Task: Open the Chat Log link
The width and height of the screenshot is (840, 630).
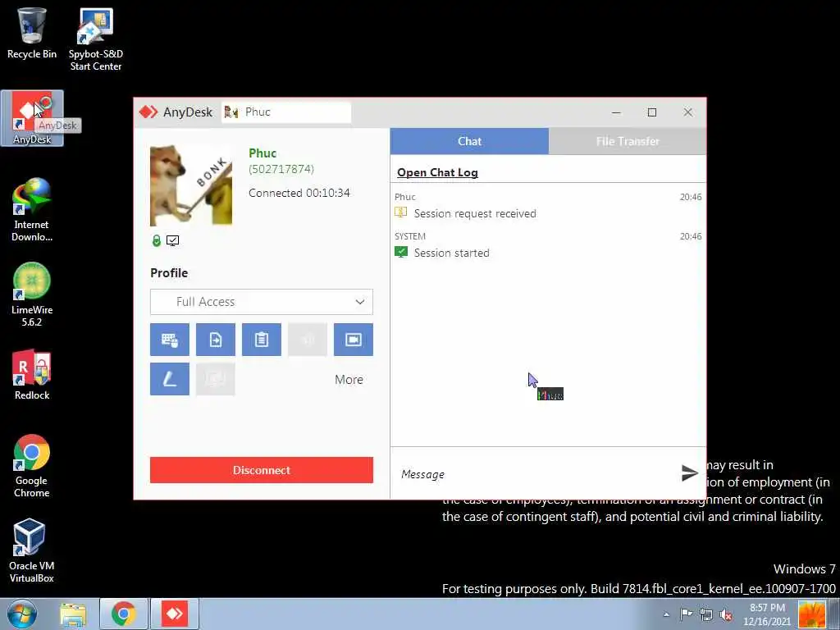Action: (x=437, y=172)
